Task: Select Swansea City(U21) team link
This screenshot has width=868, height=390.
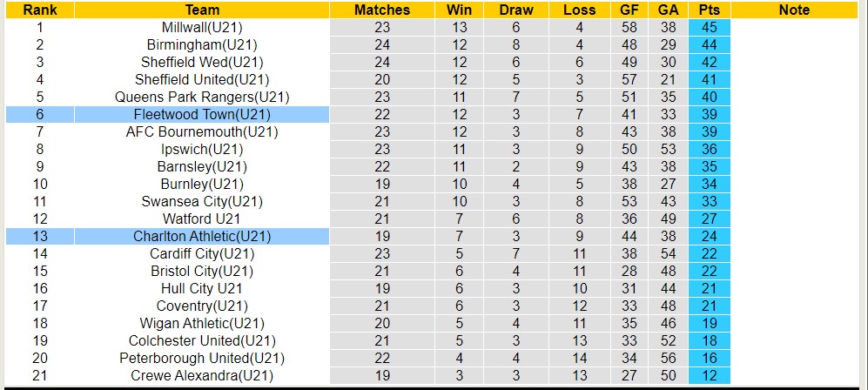Action: (x=202, y=202)
